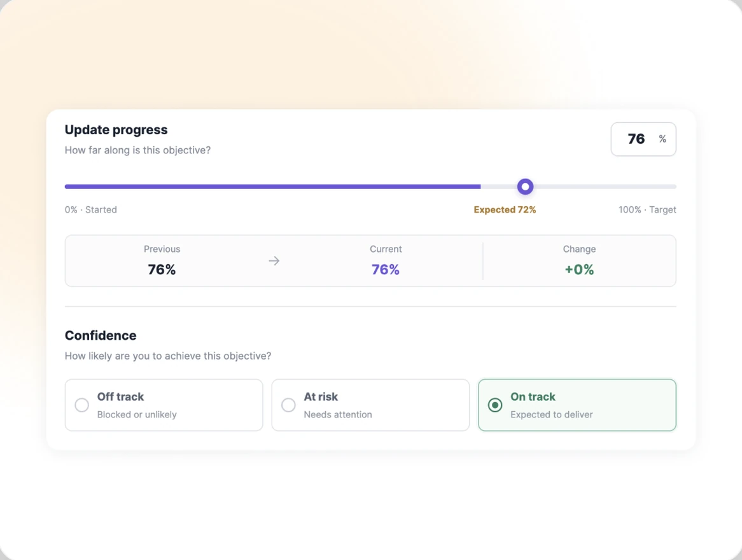This screenshot has width=742, height=560.
Task: Click the 100% · Target label
Action: click(x=647, y=210)
